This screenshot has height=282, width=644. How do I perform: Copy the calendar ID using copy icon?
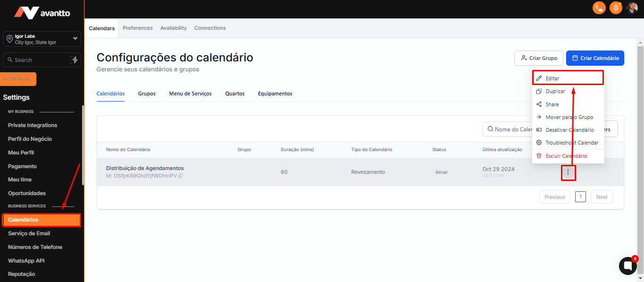click(x=181, y=176)
